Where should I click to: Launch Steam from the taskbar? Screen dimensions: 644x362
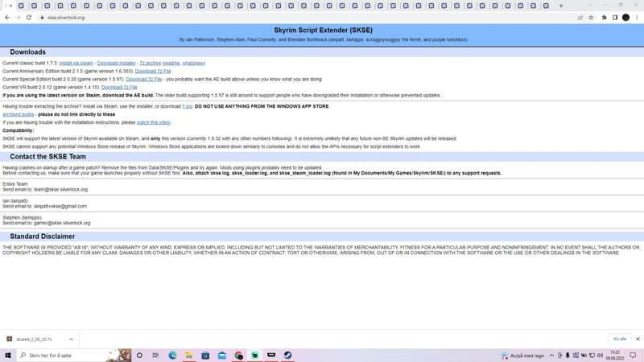pos(287,355)
